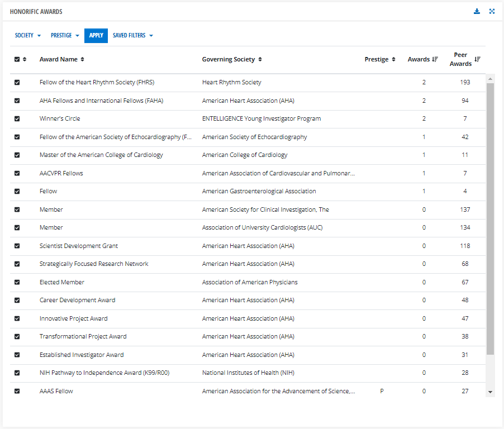Click the 'P' prestige marker for AAAS Fellow
This screenshot has width=504, height=429.
[x=382, y=391]
